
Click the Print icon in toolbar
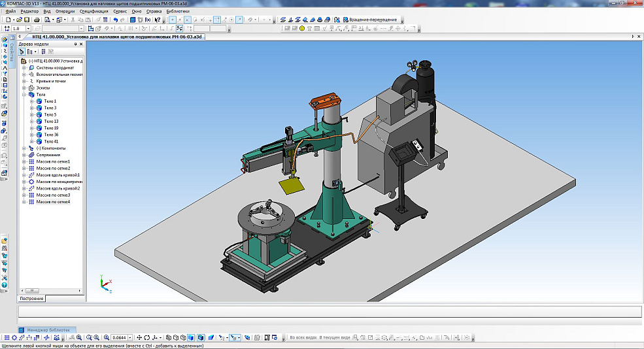[37, 20]
